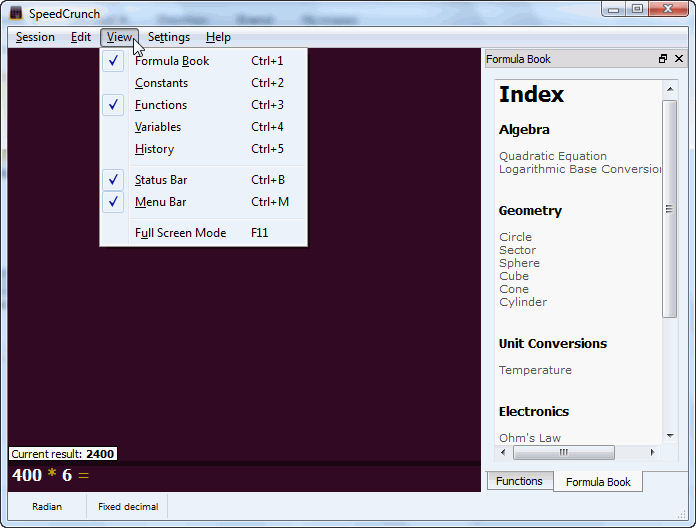
Task: Maximize the SpeedCrunch window
Action: [x=637, y=9]
